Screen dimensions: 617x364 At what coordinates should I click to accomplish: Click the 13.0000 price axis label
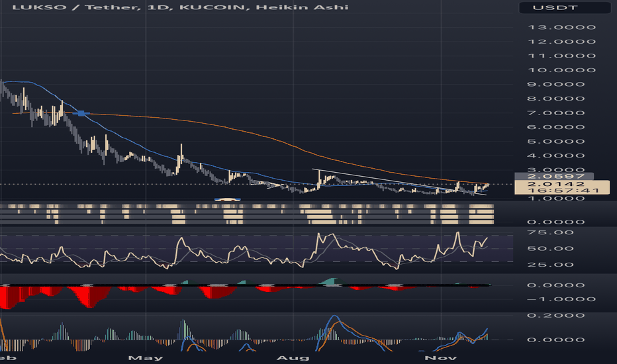(x=561, y=27)
